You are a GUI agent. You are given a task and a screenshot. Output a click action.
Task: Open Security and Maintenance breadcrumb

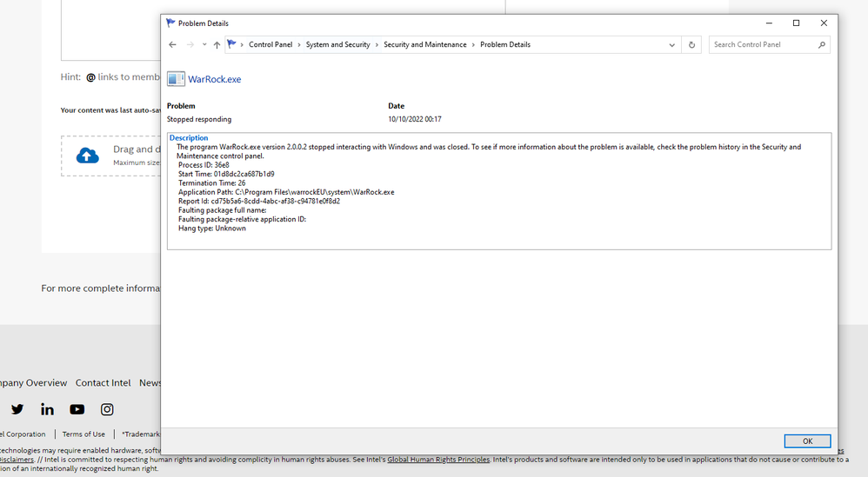coord(424,45)
